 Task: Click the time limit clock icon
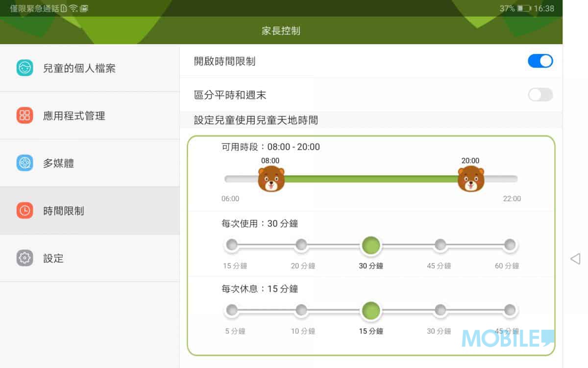24,210
